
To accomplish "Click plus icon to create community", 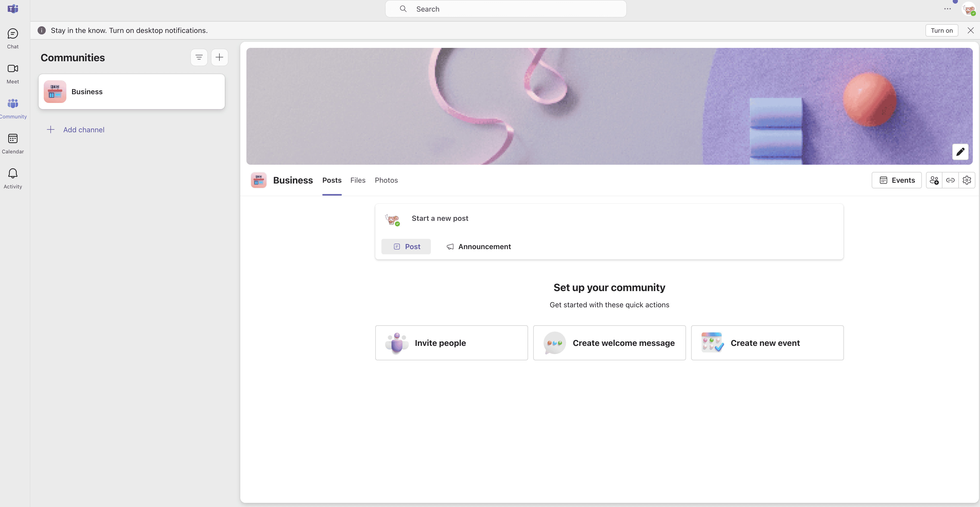I will click(x=219, y=57).
